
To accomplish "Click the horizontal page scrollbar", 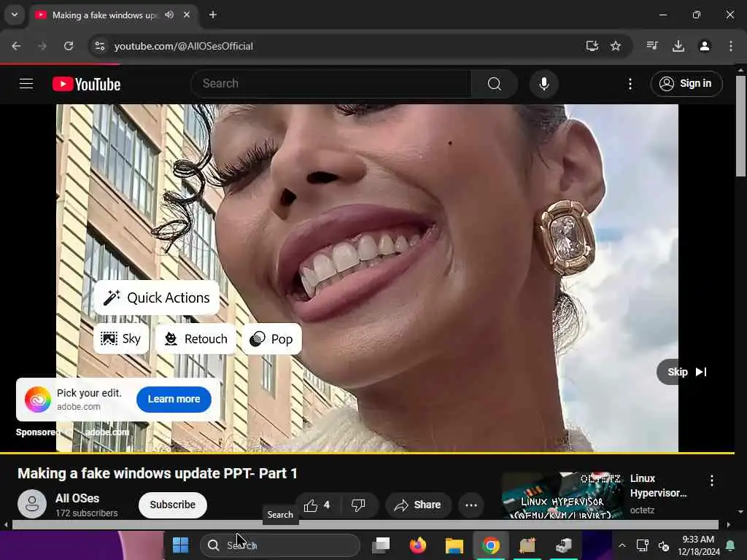I will pyautogui.click(x=365, y=525).
